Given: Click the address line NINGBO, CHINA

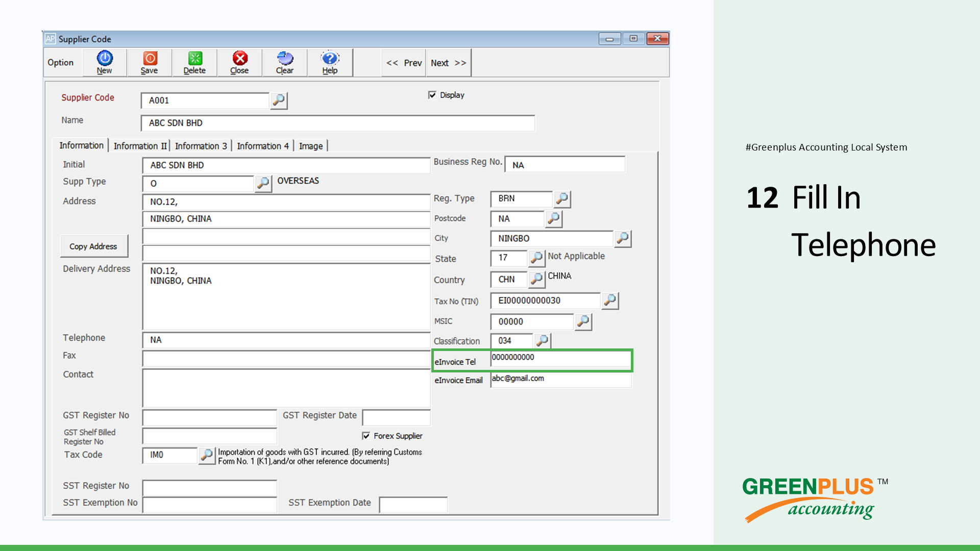Looking at the screenshot, I should pyautogui.click(x=286, y=219).
